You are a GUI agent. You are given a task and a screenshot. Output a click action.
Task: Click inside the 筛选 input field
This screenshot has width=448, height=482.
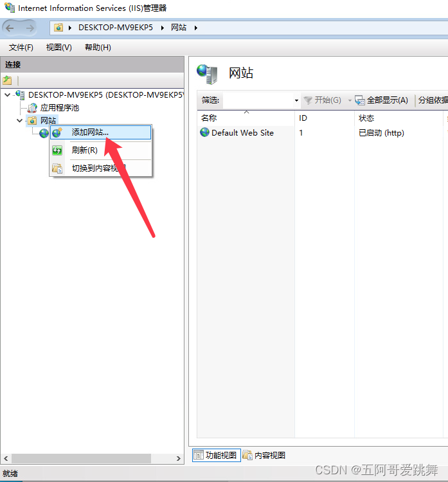pos(258,100)
